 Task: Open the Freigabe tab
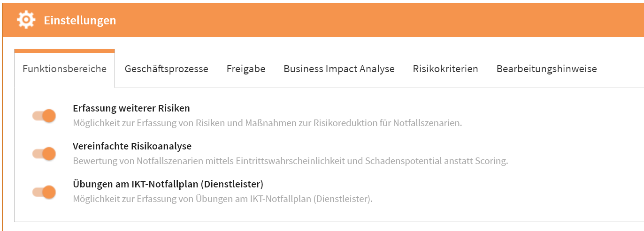point(246,69)
